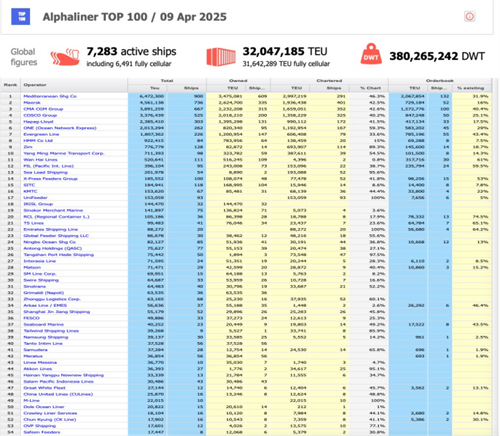Click the Chartered TEU column header

[297, 88]
